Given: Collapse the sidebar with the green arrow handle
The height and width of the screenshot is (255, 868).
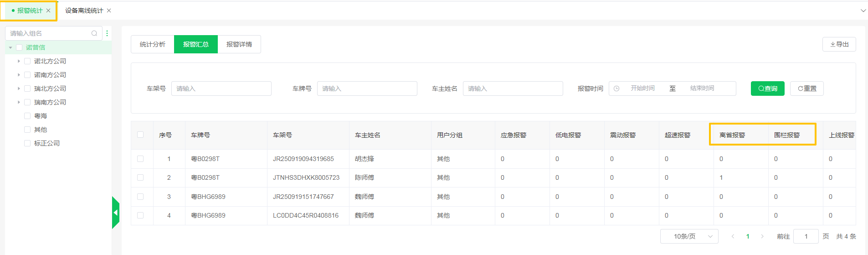Looking at the screenshot, I should coord(116,213).
